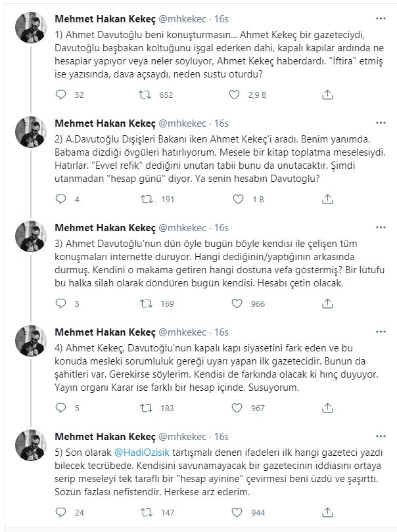Open the @mhkekec handle on first tweet
The height and width of the screenshot is (532, 397).
182,19
